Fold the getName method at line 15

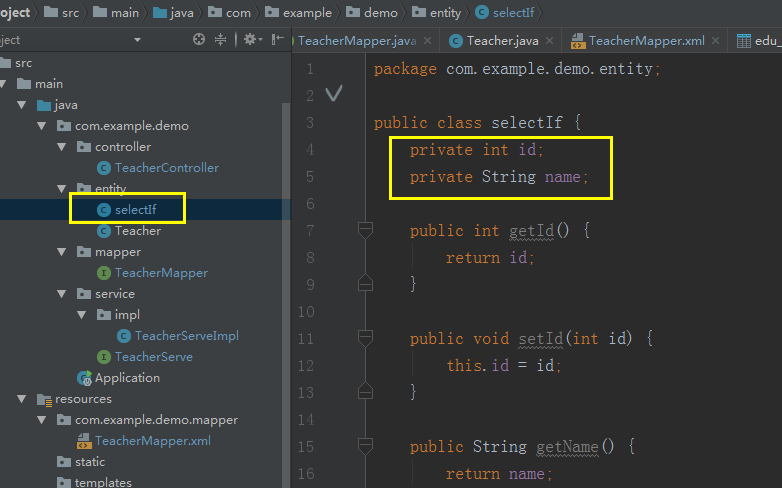[x=365, y=446]
